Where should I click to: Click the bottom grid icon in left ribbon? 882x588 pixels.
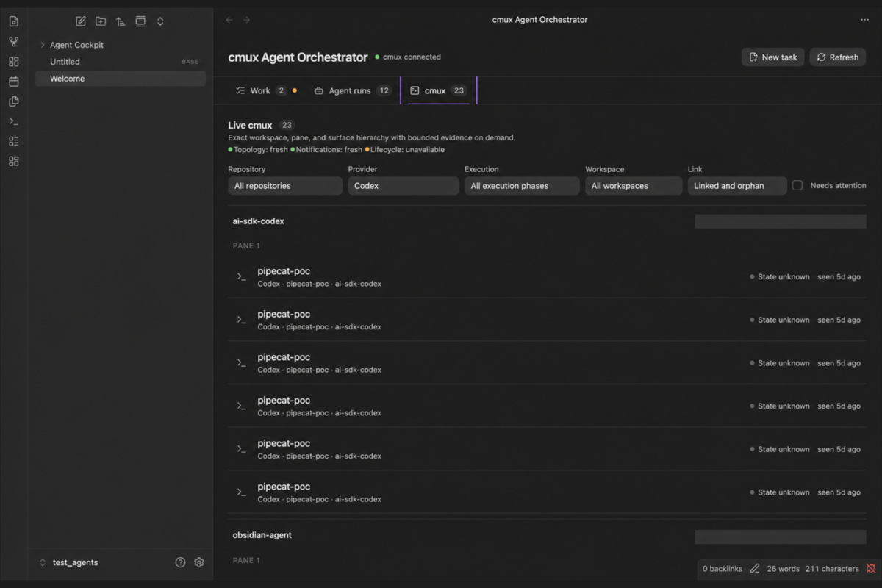13,161
